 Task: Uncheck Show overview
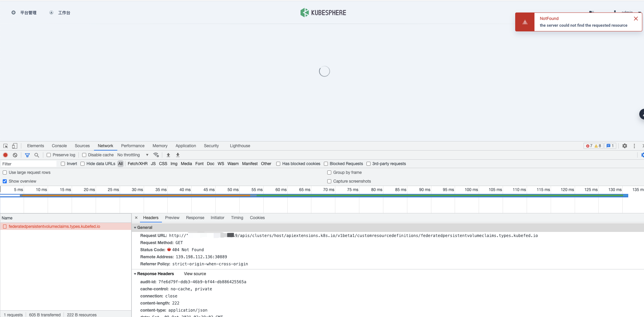(x=5, y=181)
